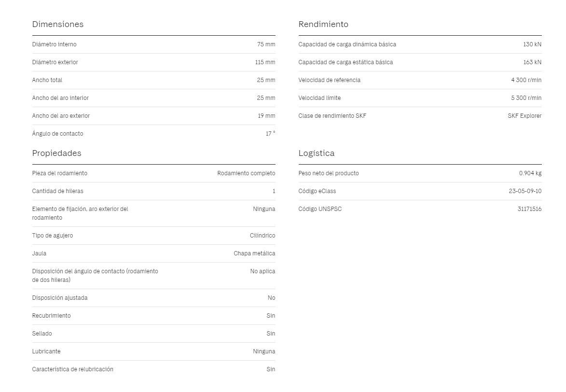Select the Velocidad de referencia value

(526, 80)
